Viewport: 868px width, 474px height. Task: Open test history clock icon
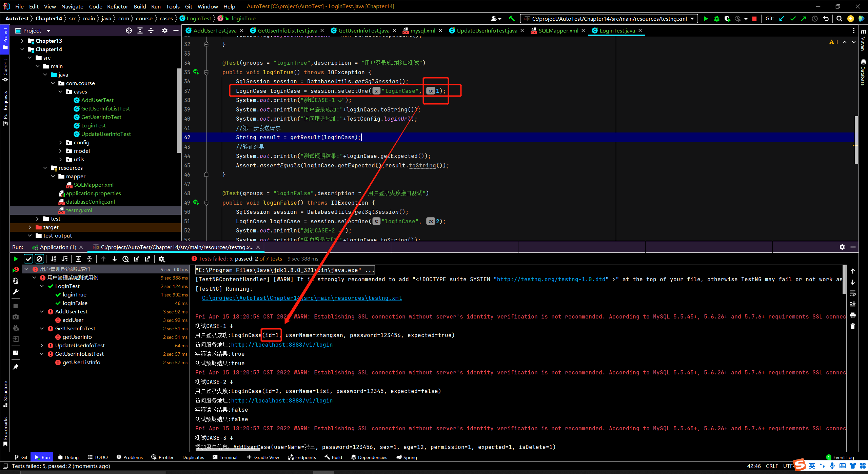click(x=125, y=259)
